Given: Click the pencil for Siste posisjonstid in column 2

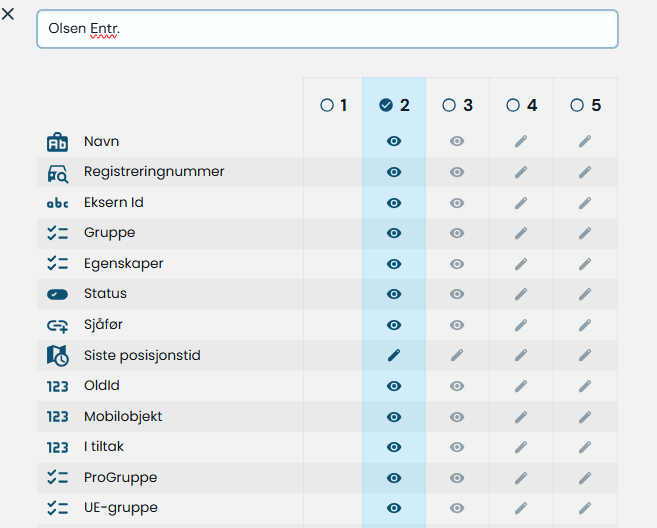Looking at the screenshot, I should coord(394,355).
